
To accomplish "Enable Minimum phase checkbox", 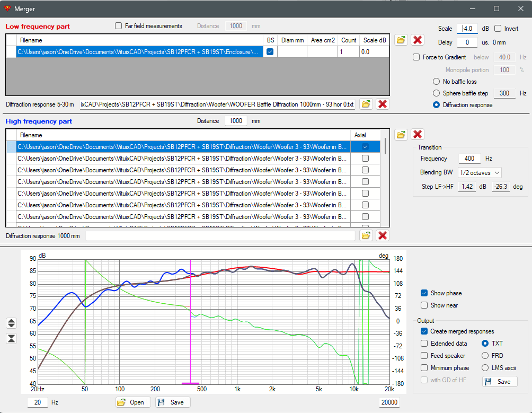I will pyautogui.click(x=424, y=368).
